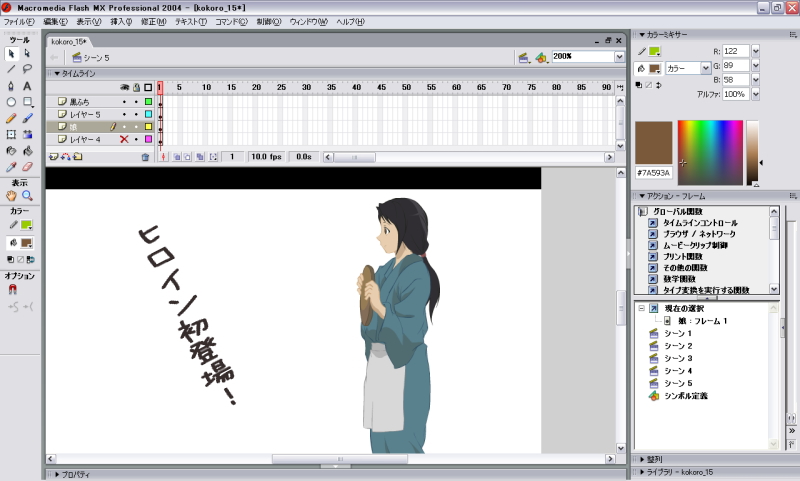Select the Free Transform tool
The image size is (800, 481).
tap(11, 135)
